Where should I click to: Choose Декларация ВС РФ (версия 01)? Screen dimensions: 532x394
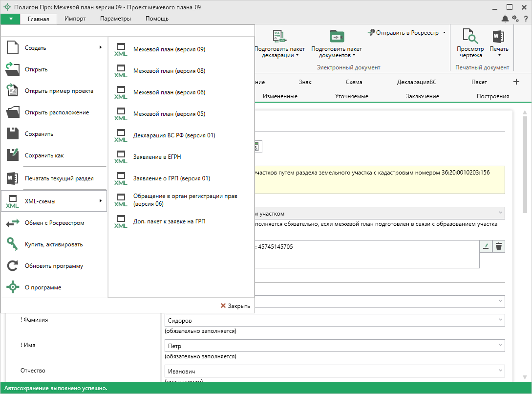coord(174,135)
